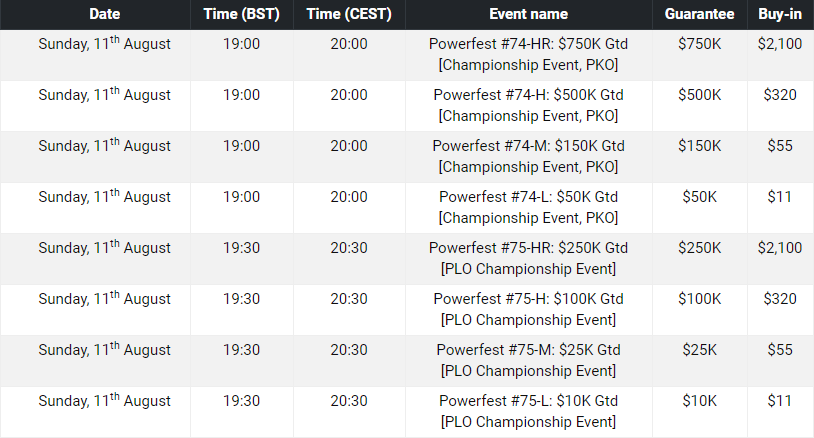Image resolution: width=814 pixels, height=438 pixels.
Task: Open the Powerfest #75-HR PLO Championship event
Action: point(528,258)
